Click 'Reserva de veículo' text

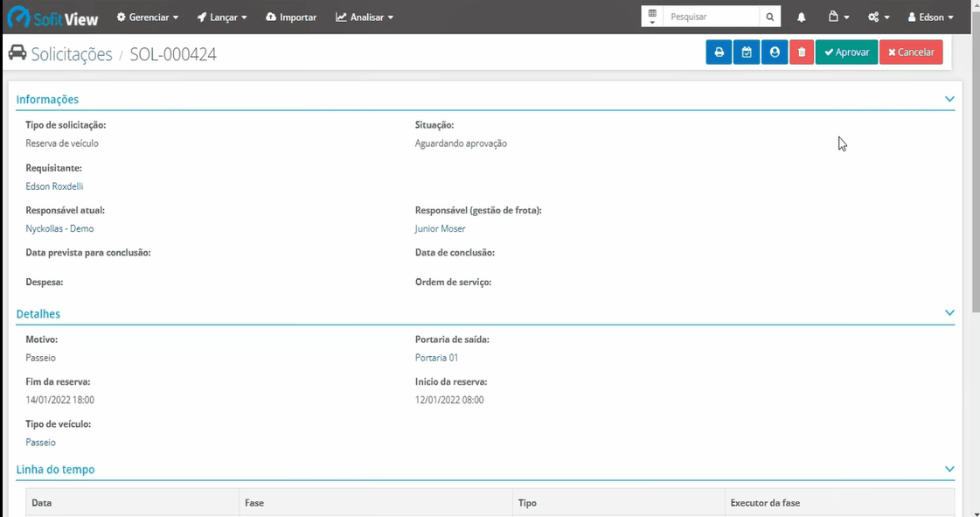tap(62, 143)
